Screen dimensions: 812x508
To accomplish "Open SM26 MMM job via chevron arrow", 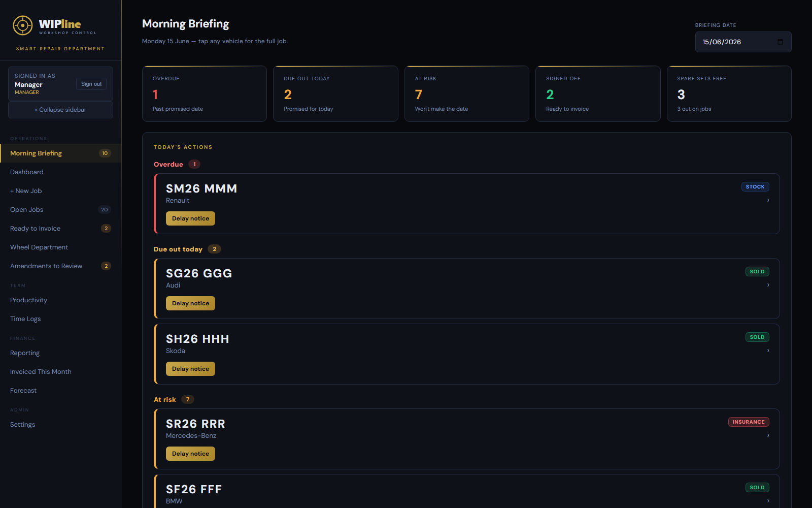I will [768, 200].
